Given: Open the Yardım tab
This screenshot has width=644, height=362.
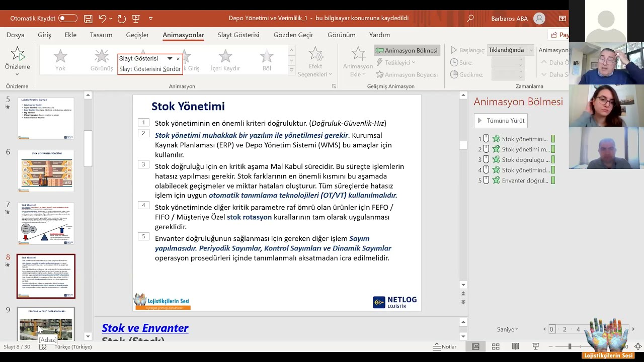Looking at the screenshot, I should click(379, 35).
